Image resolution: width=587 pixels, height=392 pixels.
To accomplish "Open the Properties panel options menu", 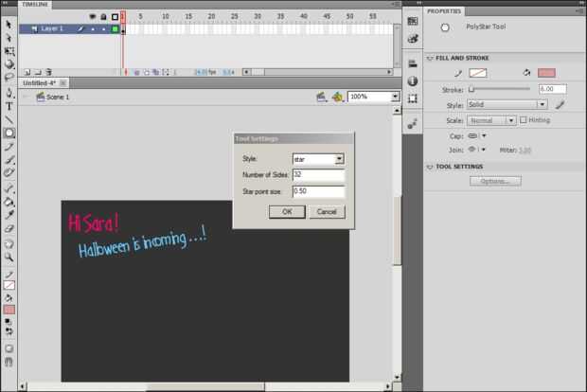I will point(580,11).
